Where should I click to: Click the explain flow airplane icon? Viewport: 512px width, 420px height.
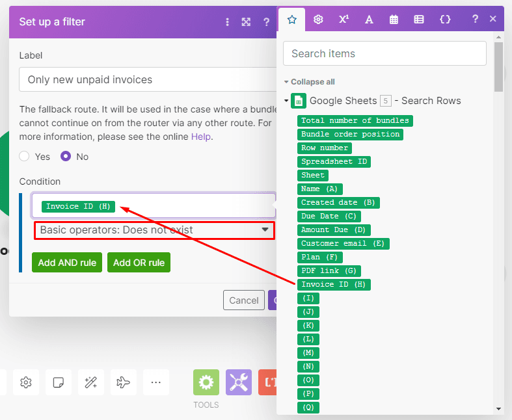click(123, 382)
